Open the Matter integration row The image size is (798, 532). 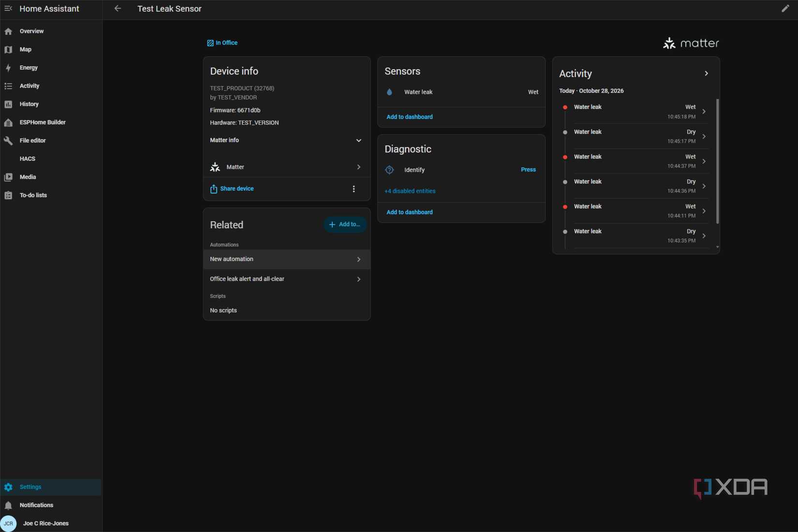286,167
